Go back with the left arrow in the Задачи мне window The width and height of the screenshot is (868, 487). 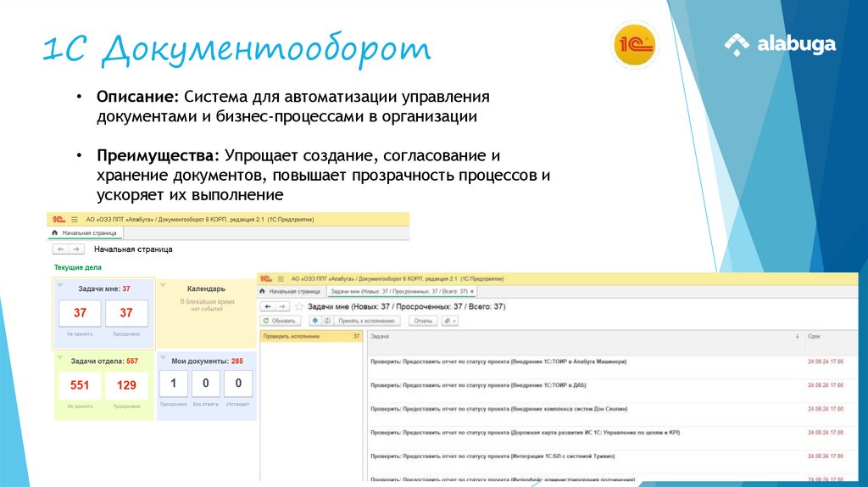coord(267,306)
